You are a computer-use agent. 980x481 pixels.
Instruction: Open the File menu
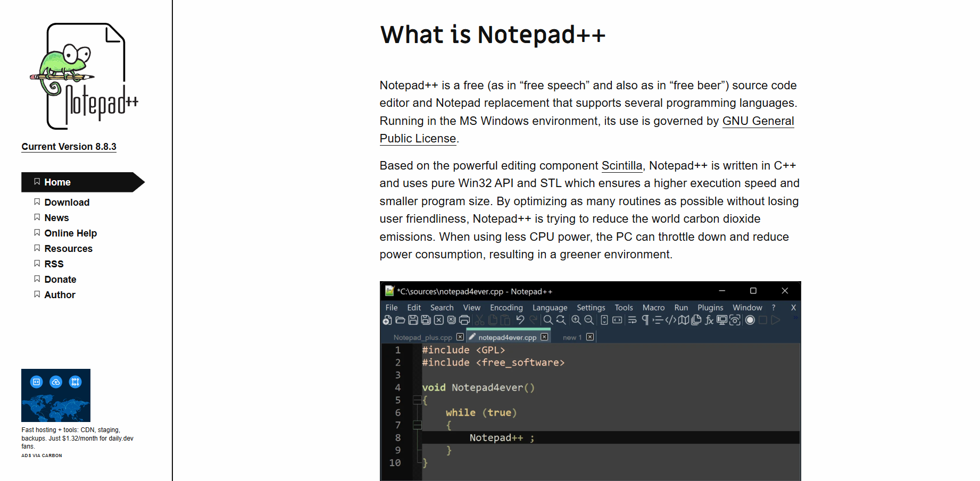click(392, 308)
